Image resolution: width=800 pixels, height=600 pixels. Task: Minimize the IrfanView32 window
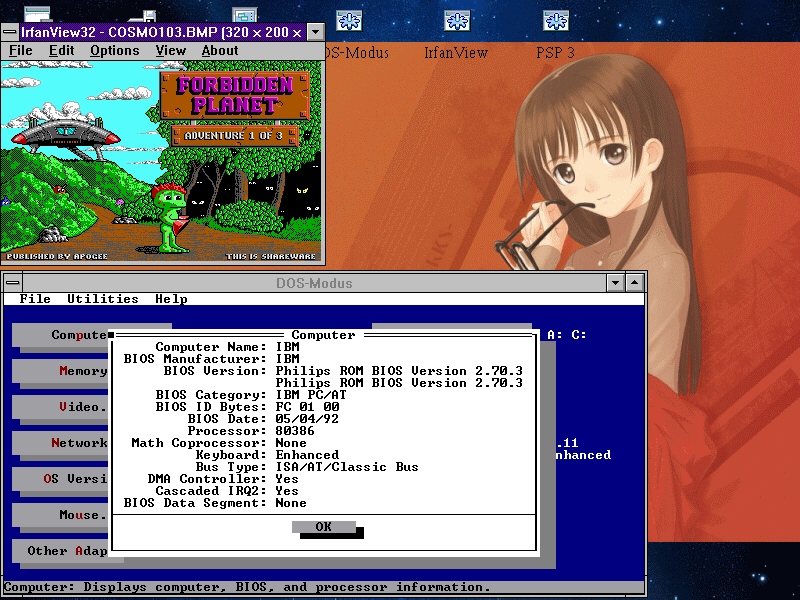(315, 32)
